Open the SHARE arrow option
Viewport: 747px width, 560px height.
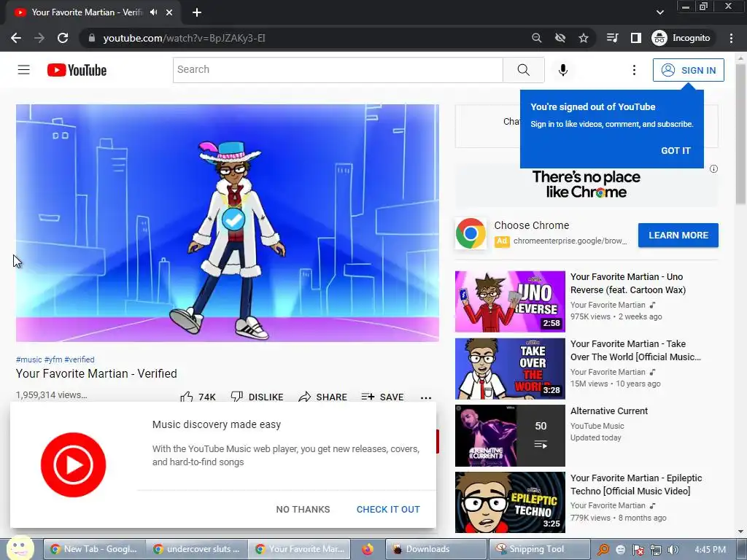pyautogui.click(x=322, y=397)
